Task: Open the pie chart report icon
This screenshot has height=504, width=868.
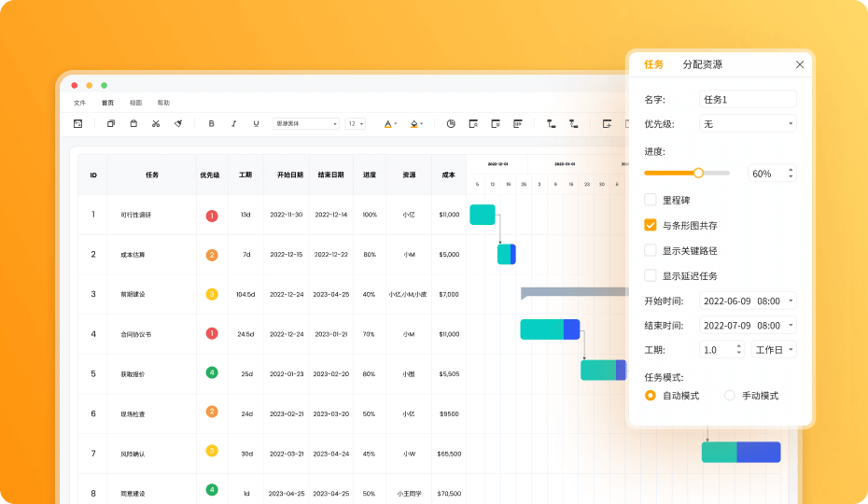Action: pyautogui.click(x=451, y=123)
